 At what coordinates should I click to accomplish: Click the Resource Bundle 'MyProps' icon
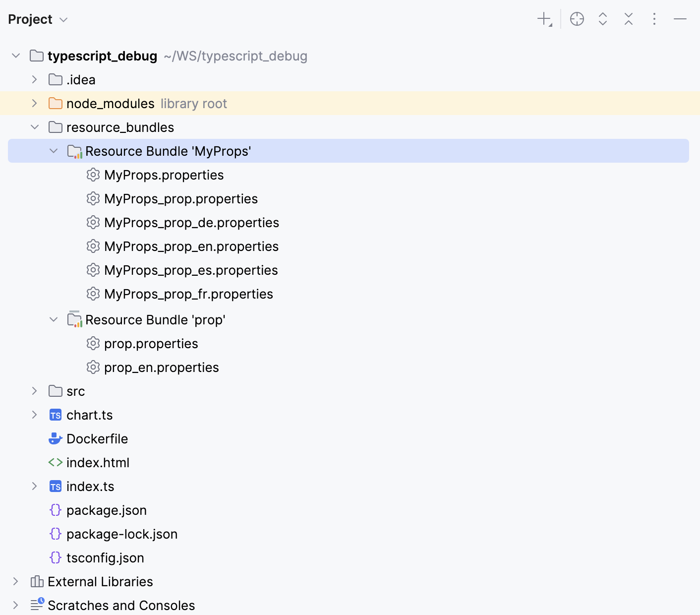coord(74,151)
